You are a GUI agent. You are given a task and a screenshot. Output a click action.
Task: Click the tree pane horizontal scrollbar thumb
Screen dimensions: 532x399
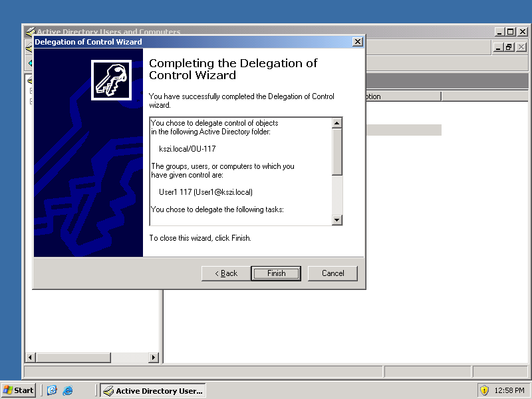click(x=73, y=357)
